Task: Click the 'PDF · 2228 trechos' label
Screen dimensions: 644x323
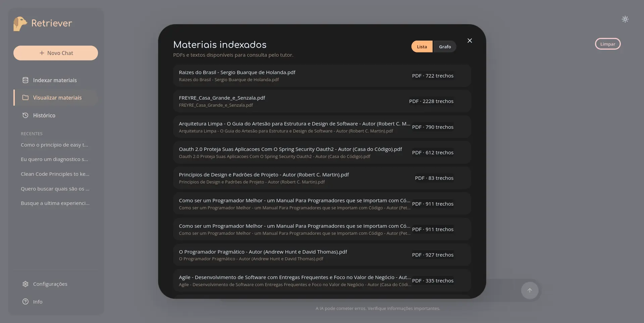Action: click(431, 101)
